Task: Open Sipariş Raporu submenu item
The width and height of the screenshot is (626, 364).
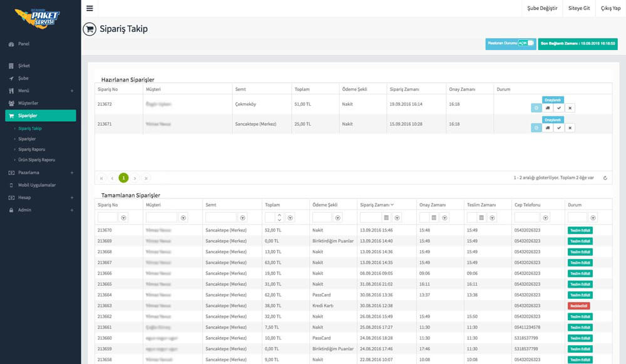Action: [x=31, y=149]
